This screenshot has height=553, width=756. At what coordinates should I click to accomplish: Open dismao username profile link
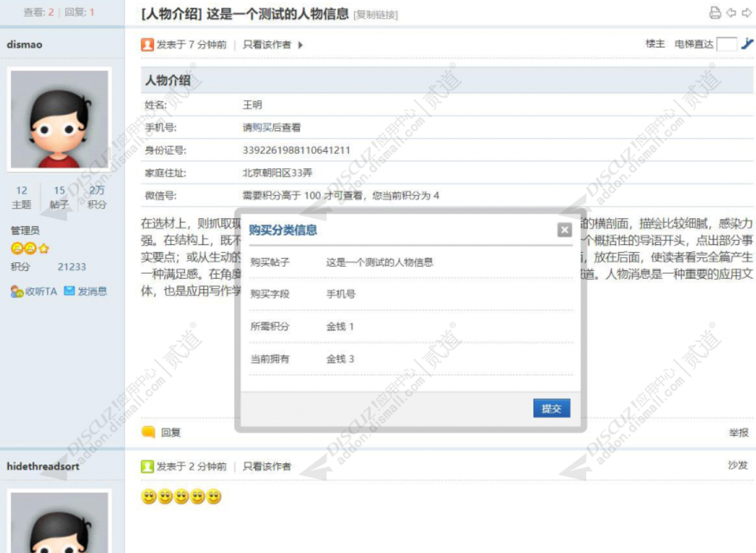(x=24, y=44)
